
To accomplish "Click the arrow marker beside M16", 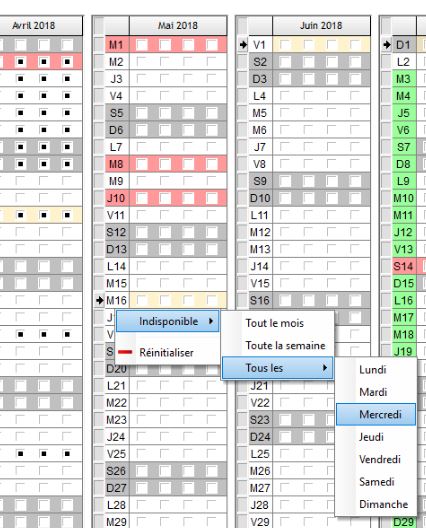I will (x=99, y=300).
